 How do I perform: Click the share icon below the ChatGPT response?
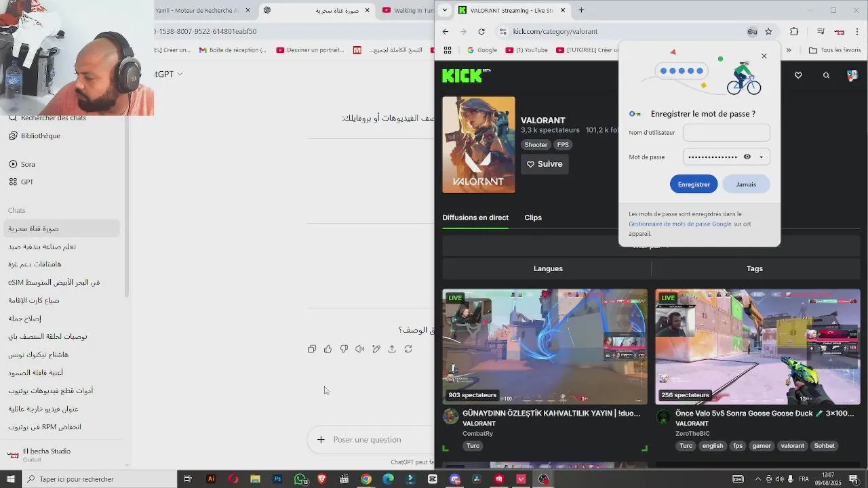[392, 349]
